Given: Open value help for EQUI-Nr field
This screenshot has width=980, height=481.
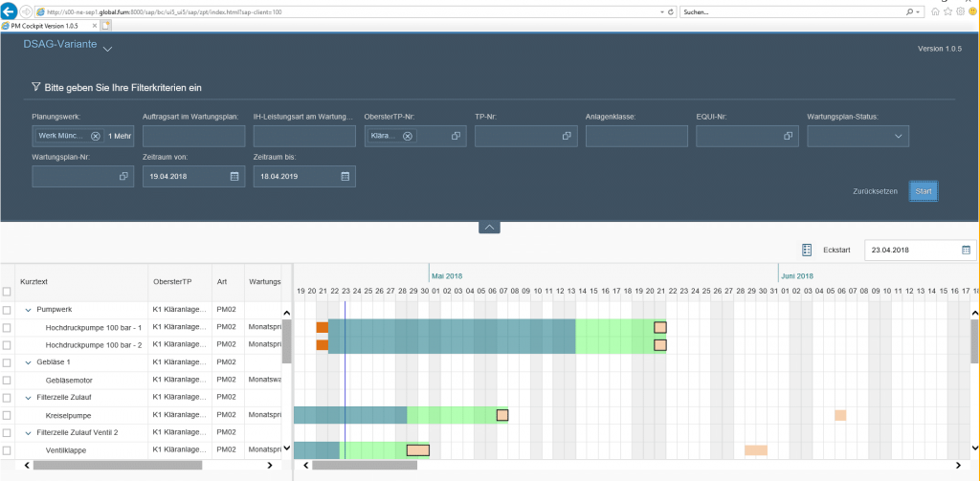Looking at the screenshot, I should 789,137.
